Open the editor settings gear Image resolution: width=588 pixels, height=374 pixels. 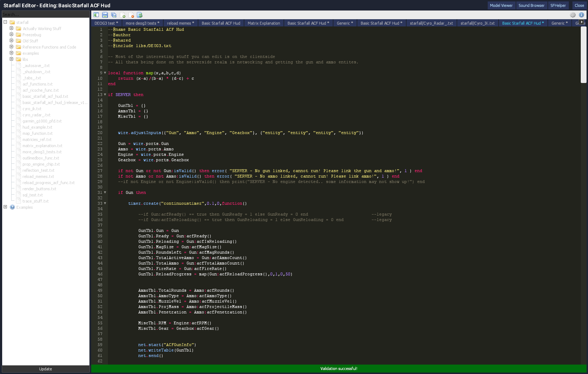click(573, 14)
